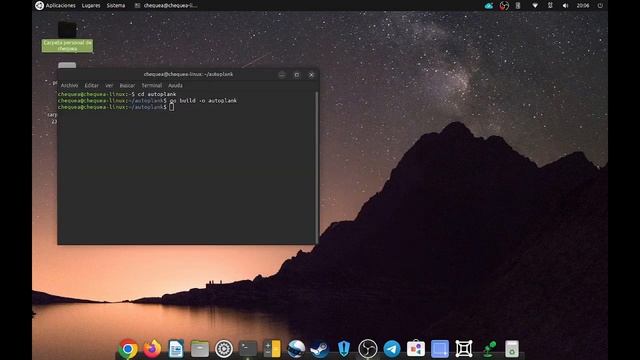Click the battery indicator in the panel
This screenshot has height=360, width=640.
[518, 6]
